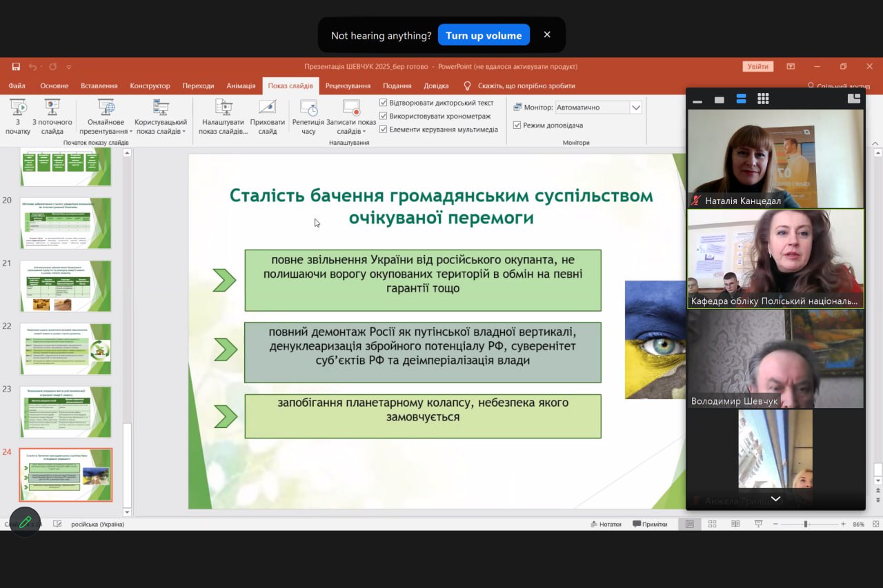Open Користувацький показ слайдів custom show
The image size is (883, 588).
(x=161, y=116)
